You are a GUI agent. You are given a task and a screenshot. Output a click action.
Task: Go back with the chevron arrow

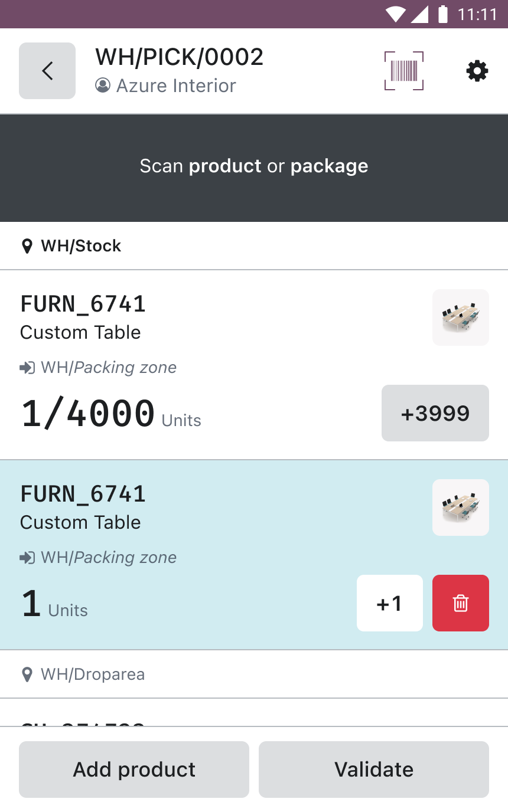(x=47, y=70)
